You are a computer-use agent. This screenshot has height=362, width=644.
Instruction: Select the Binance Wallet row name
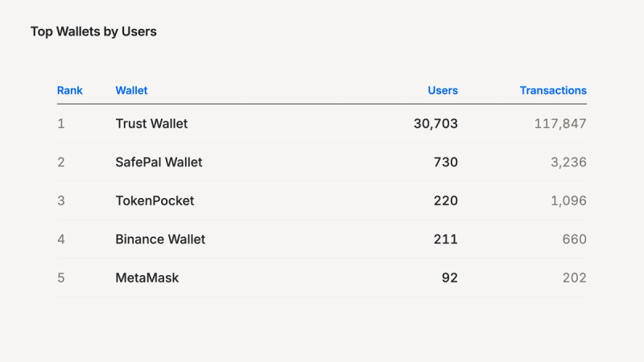point(160,239)
